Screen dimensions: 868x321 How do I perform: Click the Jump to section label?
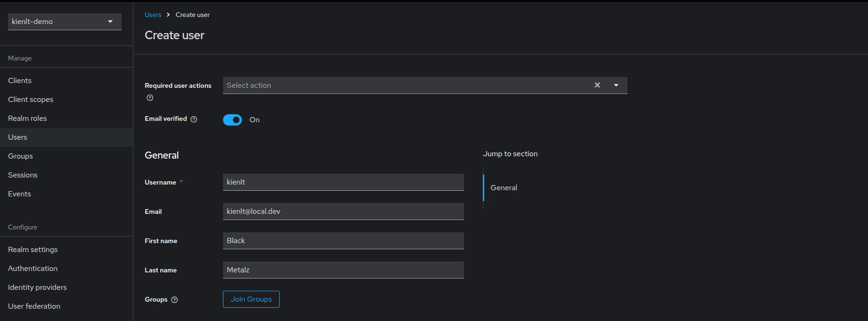510,154
